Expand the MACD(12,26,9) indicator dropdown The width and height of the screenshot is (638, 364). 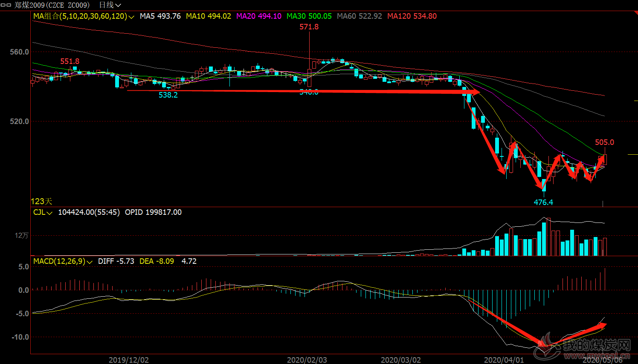pos(90,262)
